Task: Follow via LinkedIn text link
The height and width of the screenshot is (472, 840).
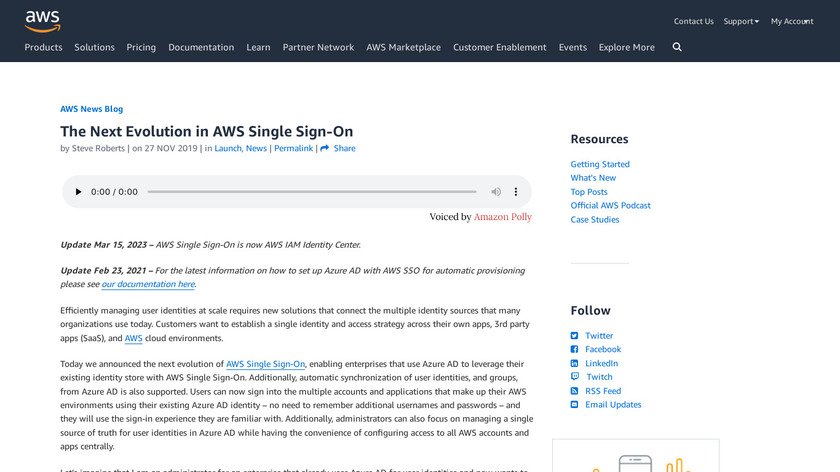Action: click(x=602, y=363)
